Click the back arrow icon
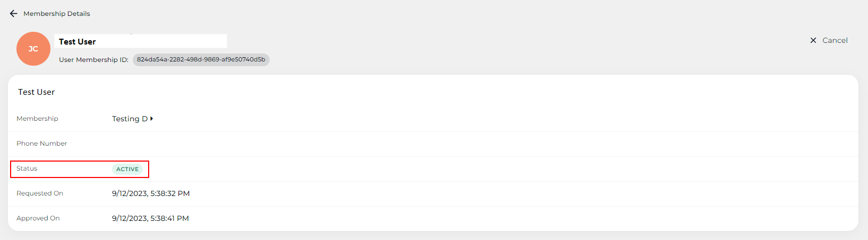This screenshot has width=868, height=240. coord(14,14)
